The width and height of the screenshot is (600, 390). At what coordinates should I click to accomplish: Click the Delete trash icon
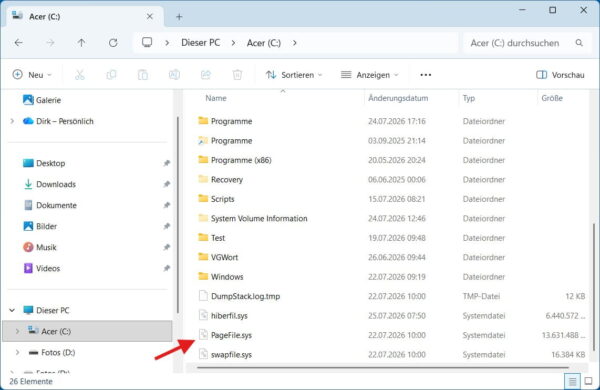tap(237, 75)
